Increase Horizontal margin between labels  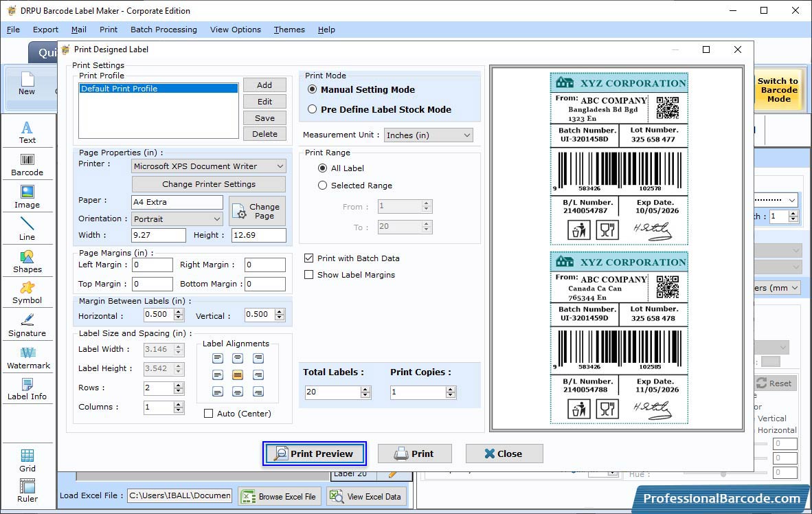pyautogui.click(x=179, y=311)
